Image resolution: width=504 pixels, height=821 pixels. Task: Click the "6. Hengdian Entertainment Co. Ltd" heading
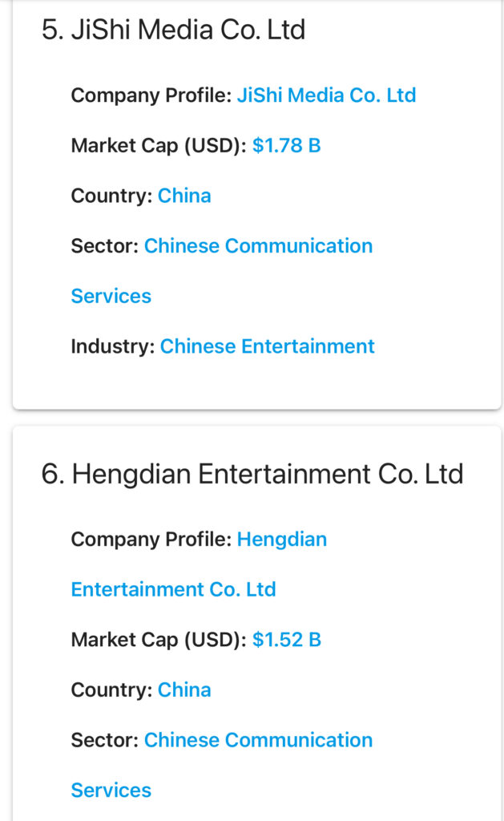click(x=252, y=474)
